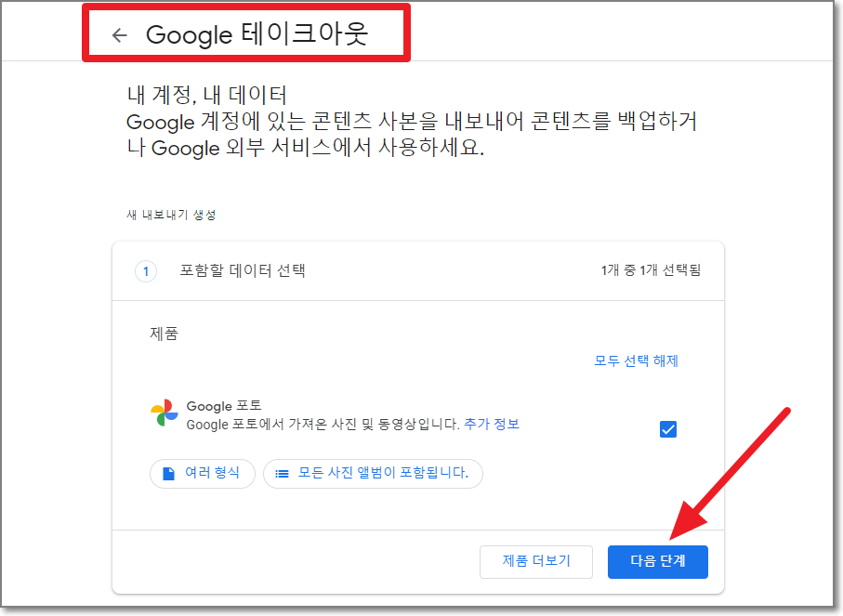Go back using the arrow beside Google 테이크아웃
This screenshot has height=616, width=843.
coord(119,35)
